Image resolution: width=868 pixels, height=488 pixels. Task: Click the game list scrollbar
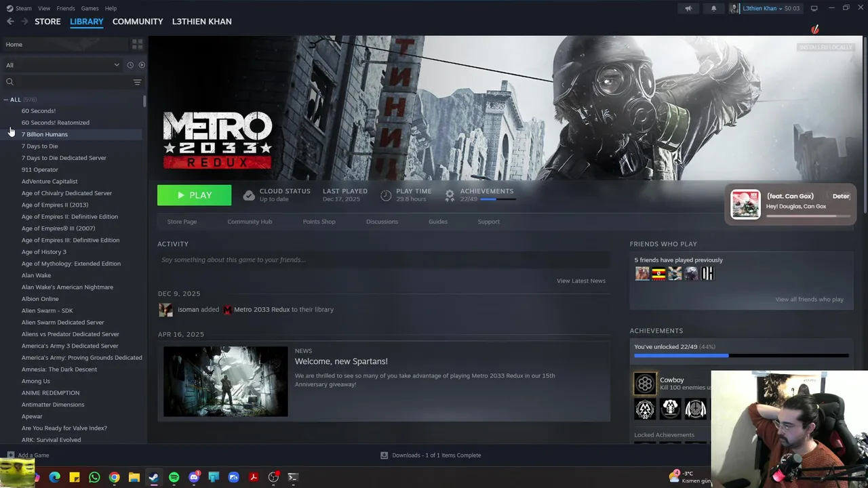144,102
